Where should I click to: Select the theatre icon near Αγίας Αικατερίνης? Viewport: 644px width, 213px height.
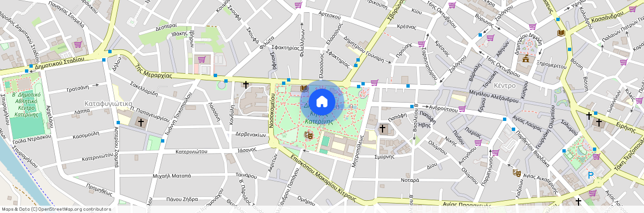[517, 173]
